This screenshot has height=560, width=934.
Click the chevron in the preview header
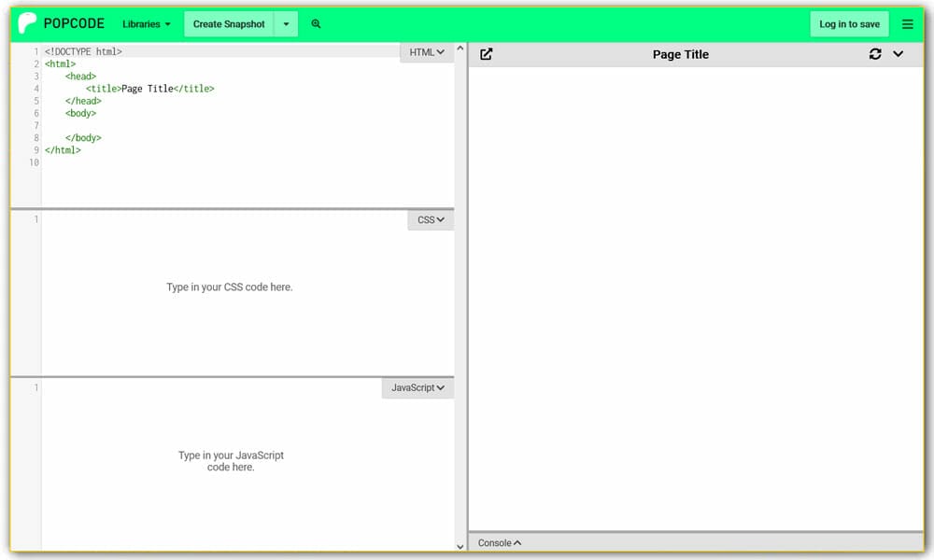point(899,54)
